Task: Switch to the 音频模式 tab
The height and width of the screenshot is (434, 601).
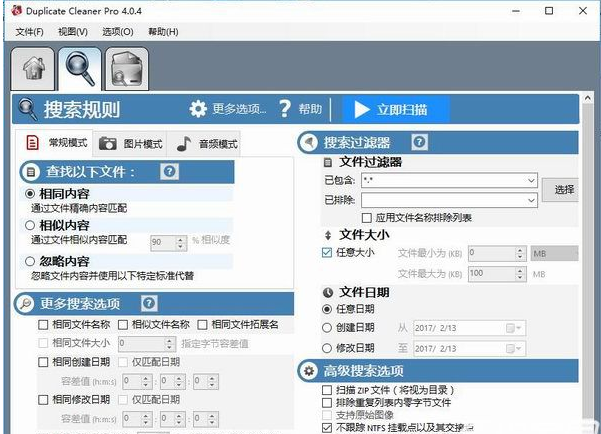Action: (206, 144)
